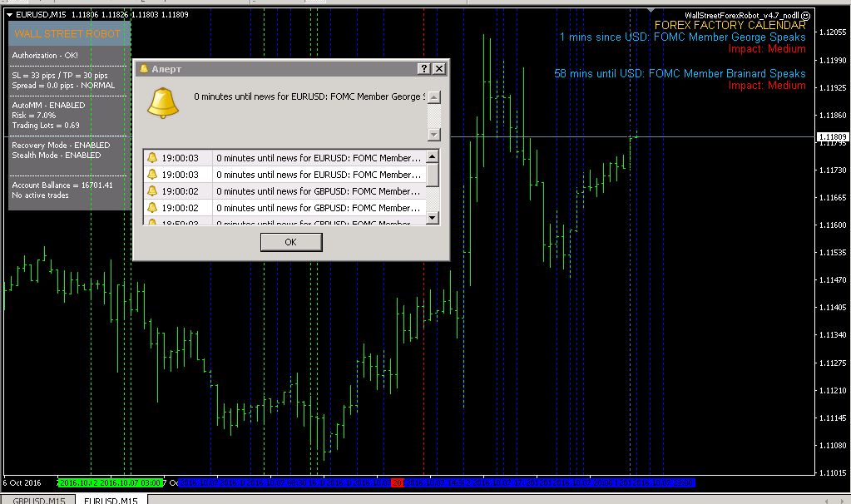Click the smiley expert advisor icon
This screenshot has height=504, width=851.
(806, 16)
